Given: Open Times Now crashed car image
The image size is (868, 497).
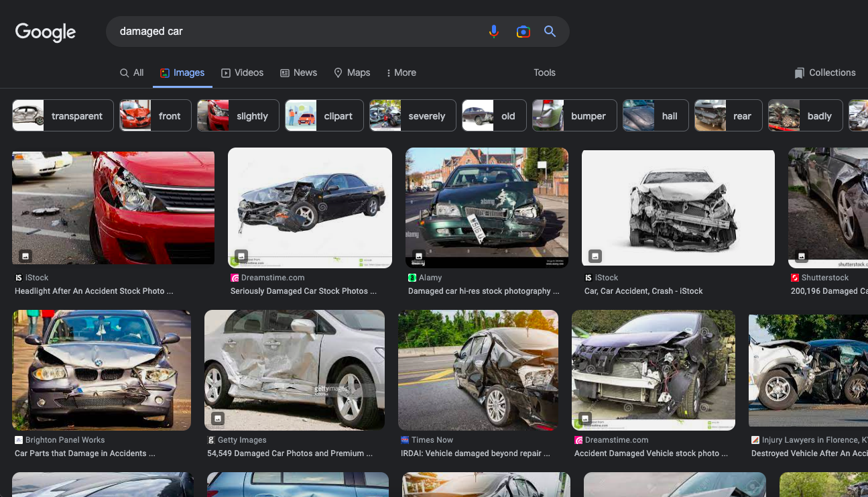Looking at the screenshot, I should tap(478, 370).
